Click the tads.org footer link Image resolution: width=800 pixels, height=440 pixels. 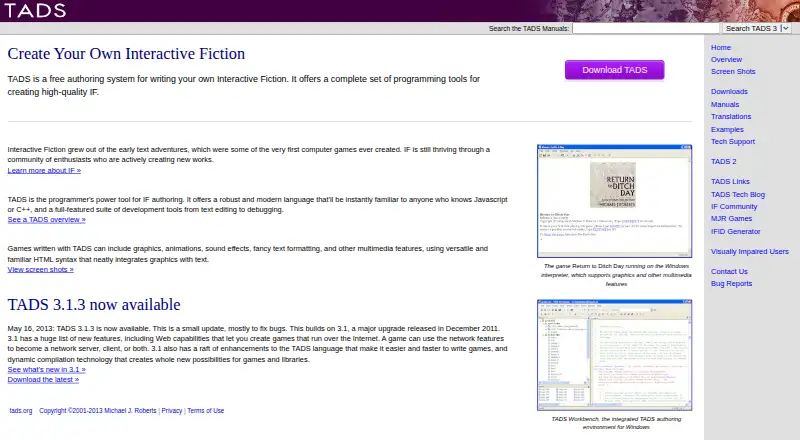[x=21, y=410]
